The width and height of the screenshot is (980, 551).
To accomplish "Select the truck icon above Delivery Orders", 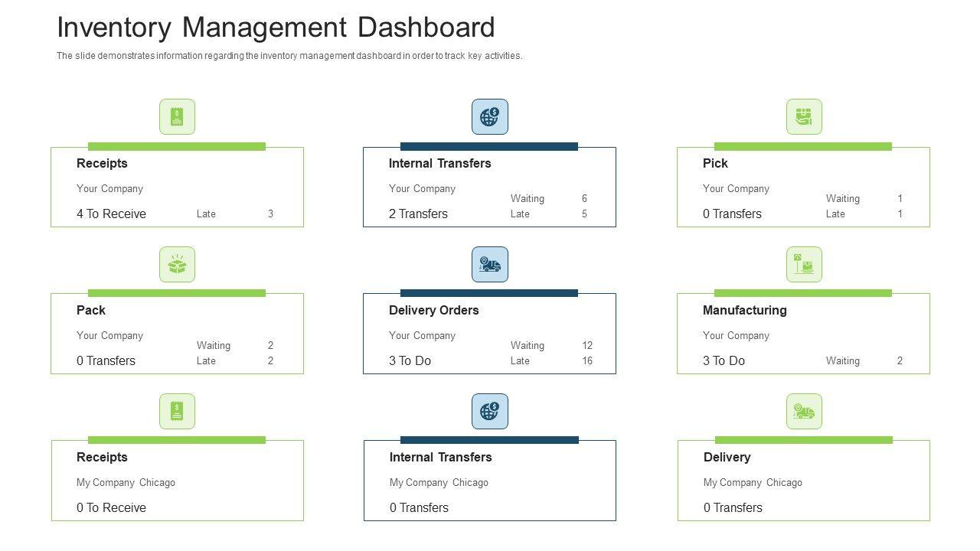I will 489,265.
